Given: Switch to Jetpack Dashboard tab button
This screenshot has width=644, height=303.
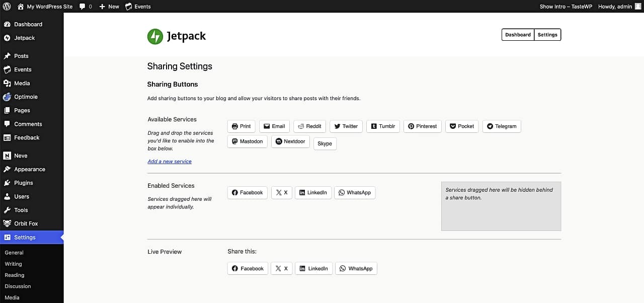Looking at the screenshot, I should [x=518, y=35].
